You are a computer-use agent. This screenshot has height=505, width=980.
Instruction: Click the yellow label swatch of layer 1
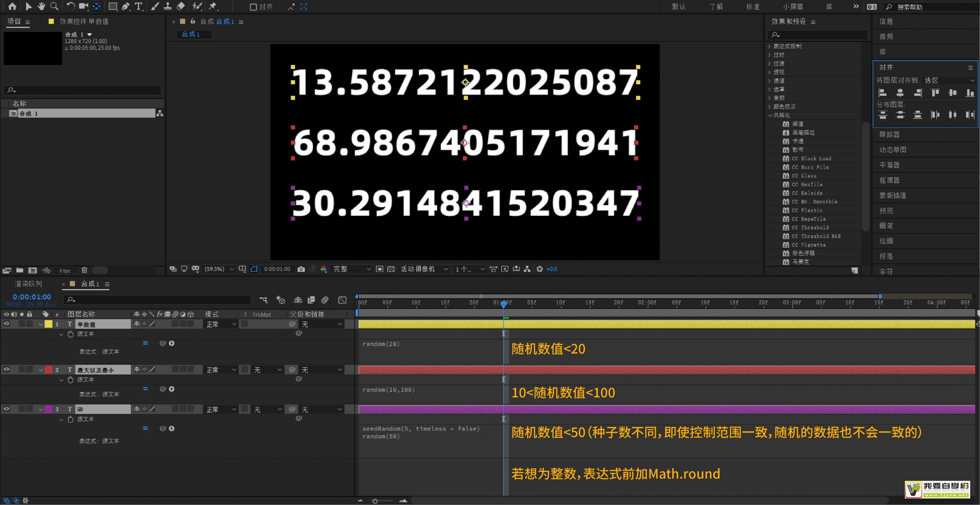point(49,324)
